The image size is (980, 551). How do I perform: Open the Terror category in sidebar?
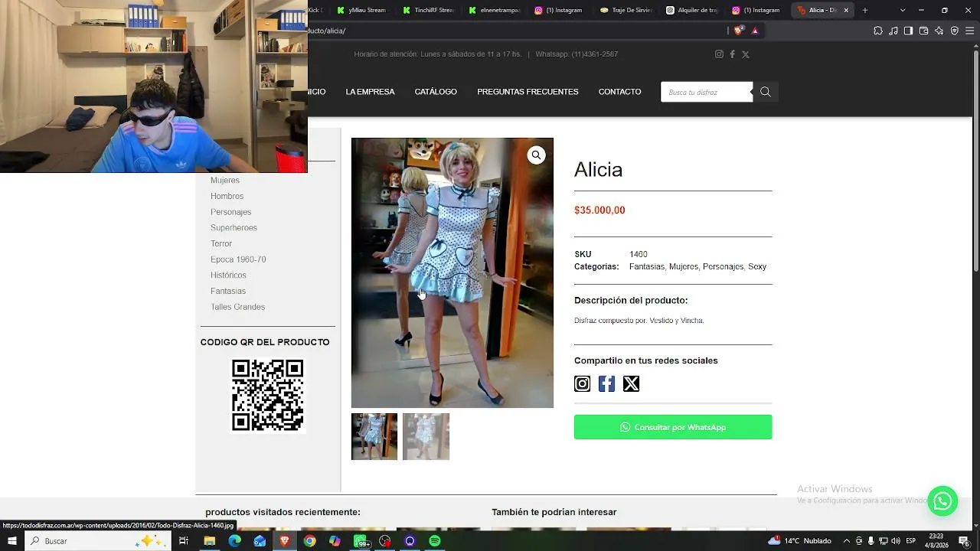pyautogui.click(x=221, y=244)
